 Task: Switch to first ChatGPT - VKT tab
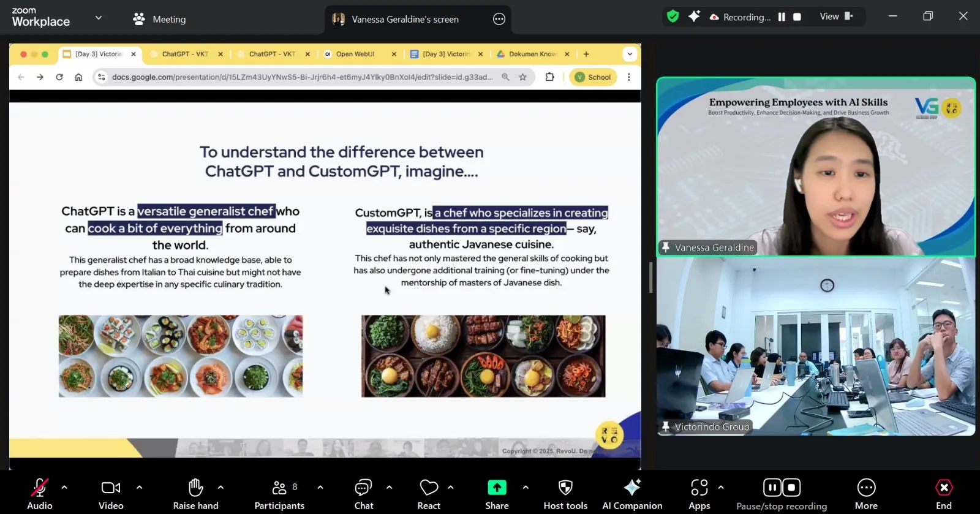point(185,54)
